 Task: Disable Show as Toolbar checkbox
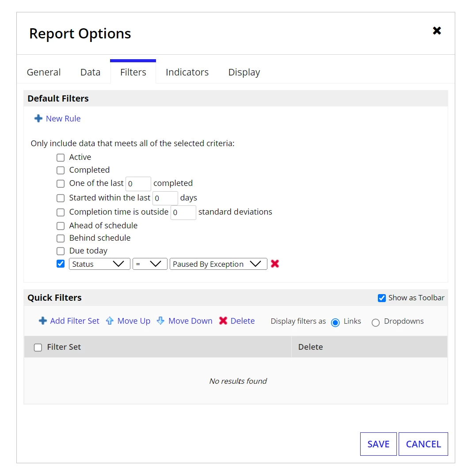(x=382, y=298)
